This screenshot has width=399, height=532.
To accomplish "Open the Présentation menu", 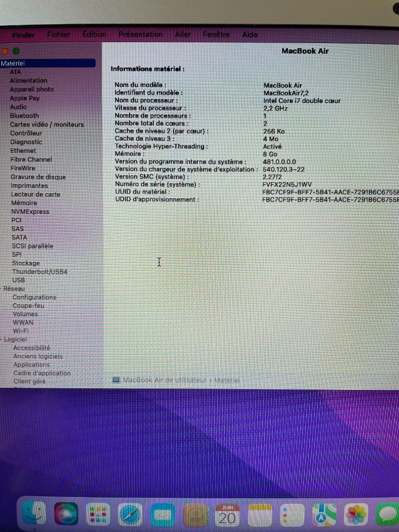I will click(x=140, y=34).
